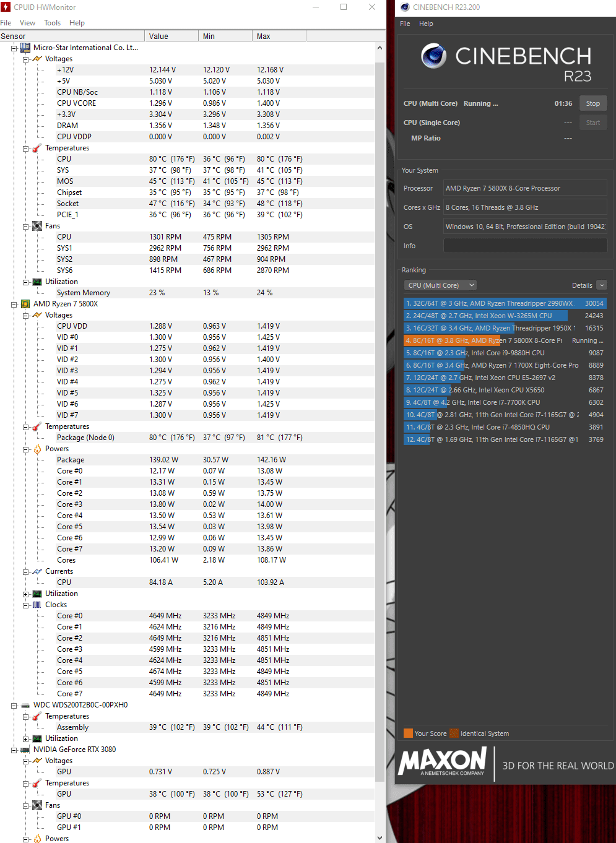The image size is (616, 843).
Task: Click the Currents wave icon
Action: click(x=37, y=571)
